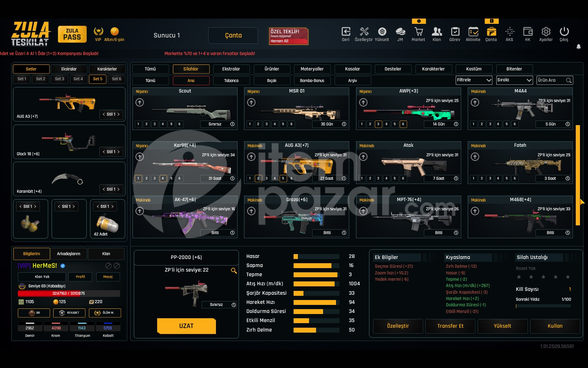Open the Kostüm category tab

click(474, 69)
